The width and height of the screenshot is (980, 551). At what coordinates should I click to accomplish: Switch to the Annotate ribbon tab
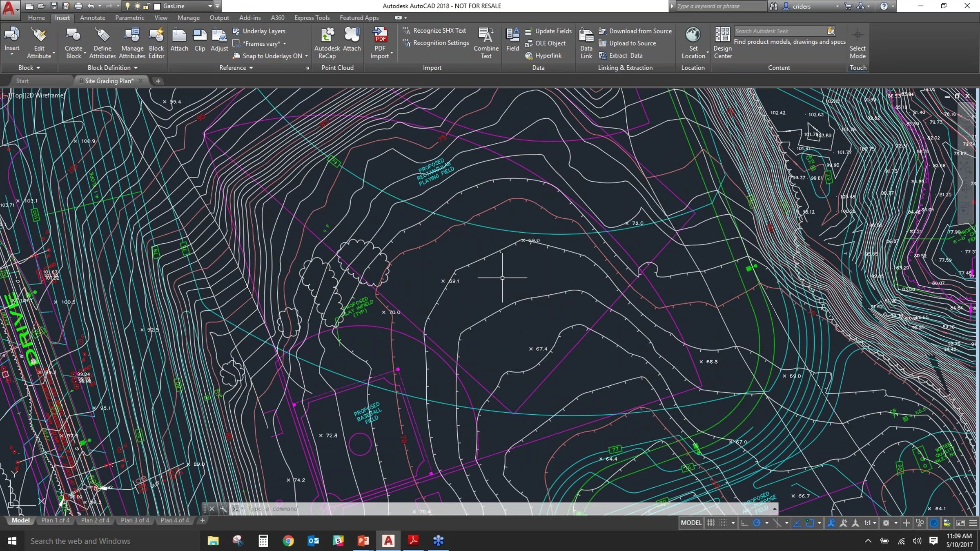93,18
